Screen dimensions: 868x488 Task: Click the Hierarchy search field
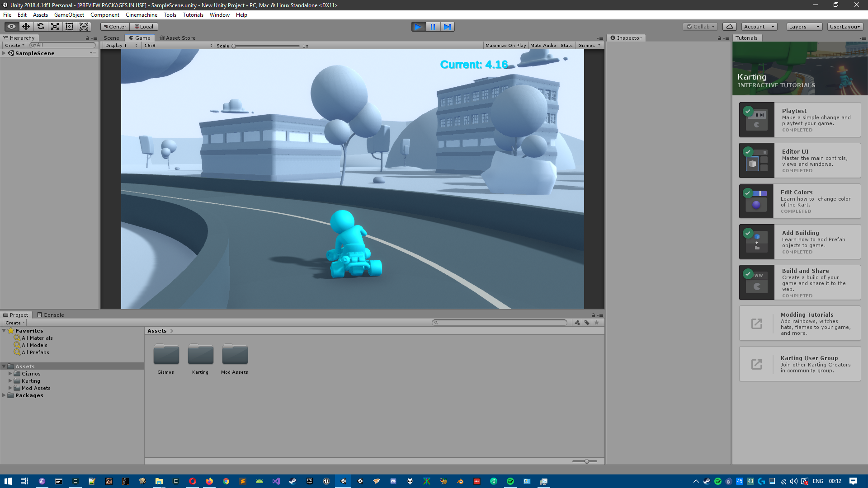(x=62, y=45)
